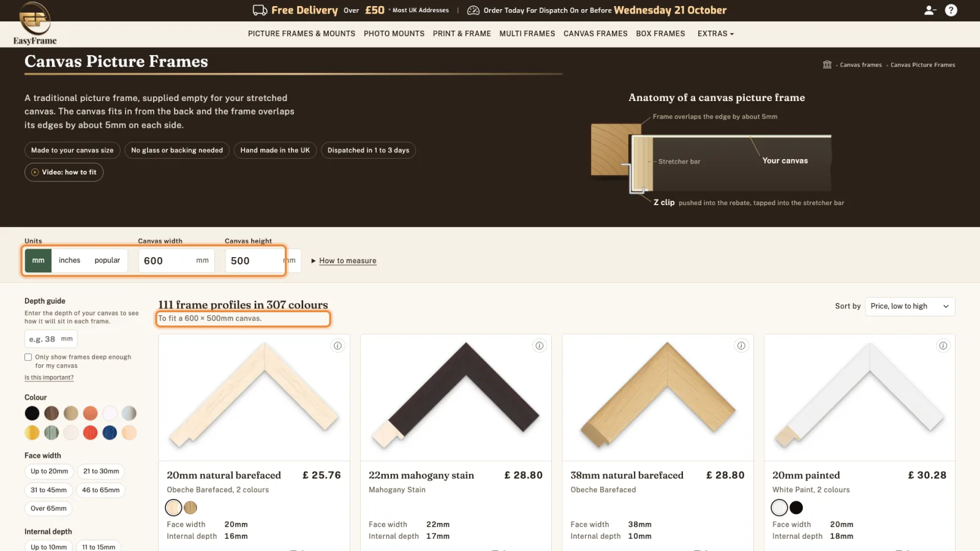Toggle the 31 to 45mm face width filter
980x551 pixels.
49,490
